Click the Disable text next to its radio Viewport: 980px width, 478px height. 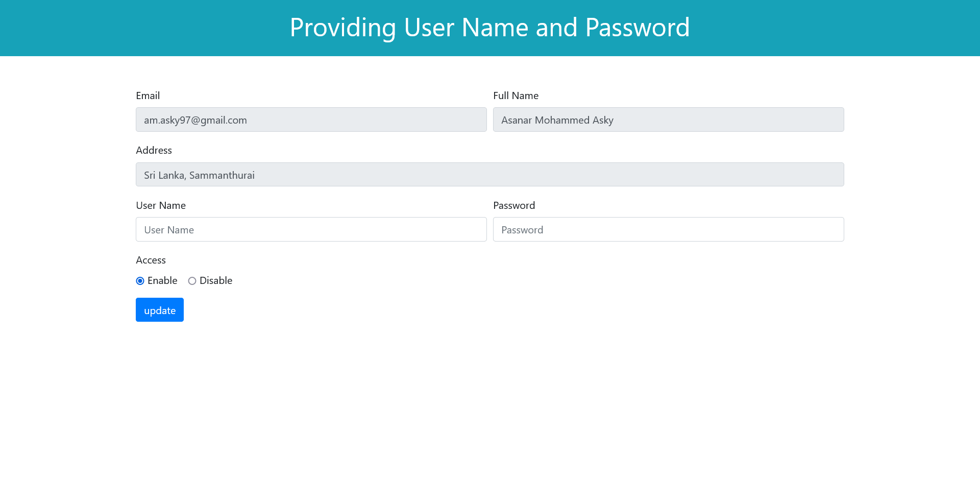[x=216, y=280]
